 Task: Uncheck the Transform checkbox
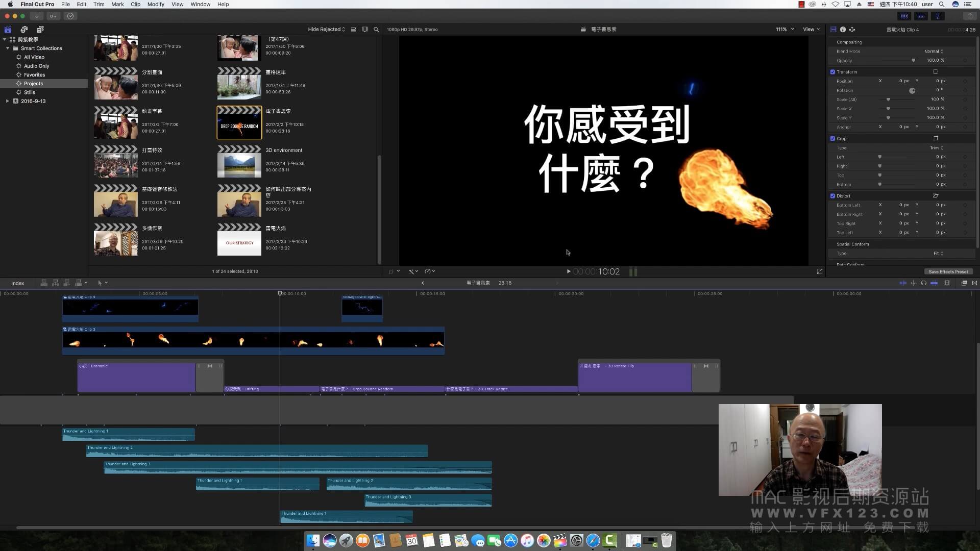tap(833, 72)
